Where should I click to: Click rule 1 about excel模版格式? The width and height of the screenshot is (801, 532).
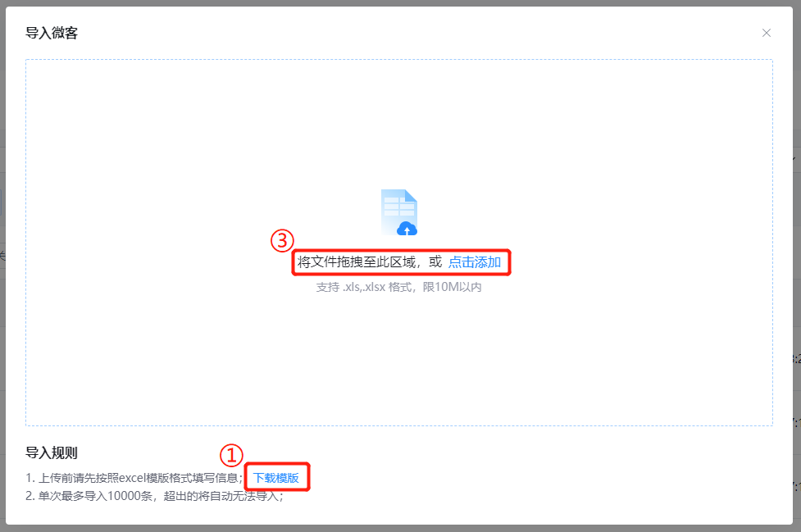134,478
